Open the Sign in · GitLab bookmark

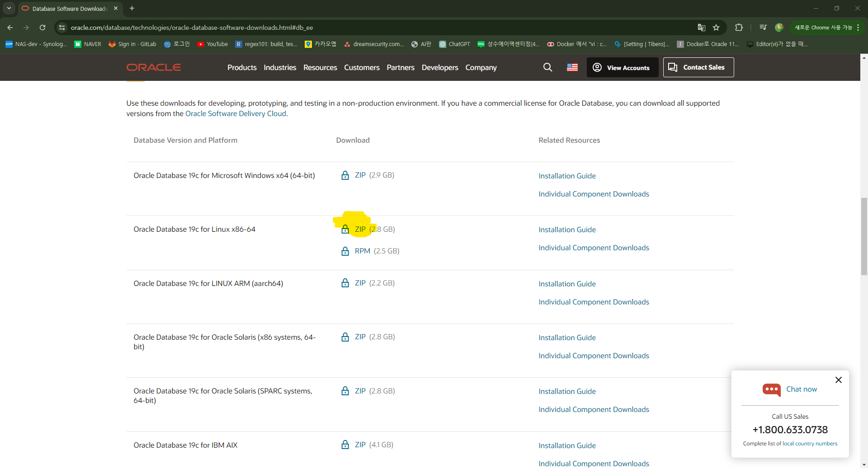(132, 44)
